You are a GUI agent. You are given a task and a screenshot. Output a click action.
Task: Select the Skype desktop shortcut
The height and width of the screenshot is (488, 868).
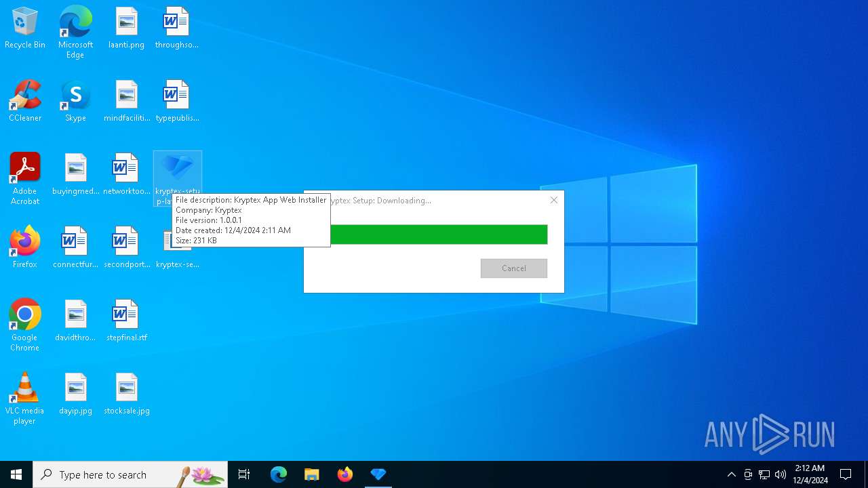point(75,102)
